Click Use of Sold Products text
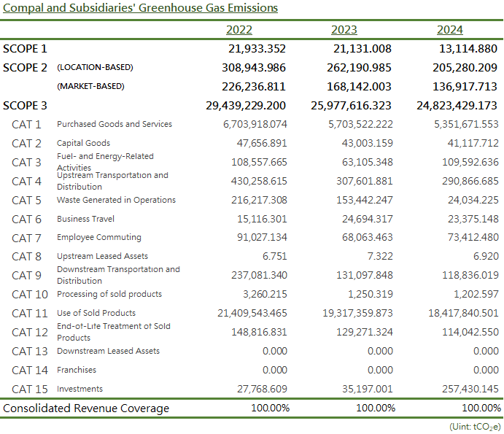The width and height of the screenshot is (504, 434). (x=96, y=313)
